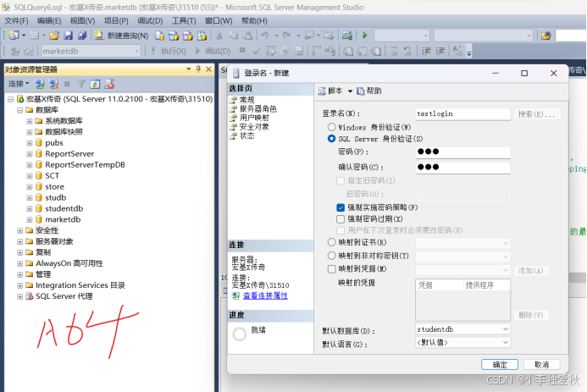Screen dimensions: 587x392
Task: Uncheck Enforce password policy checkbox
Action: tap(341, 207)
